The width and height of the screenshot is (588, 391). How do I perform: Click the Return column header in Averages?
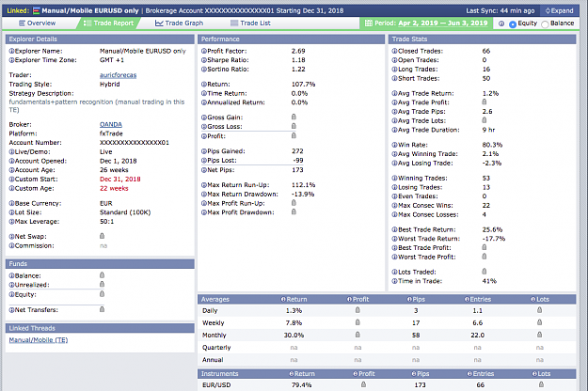pyautogui.click(x=294, y=299)
